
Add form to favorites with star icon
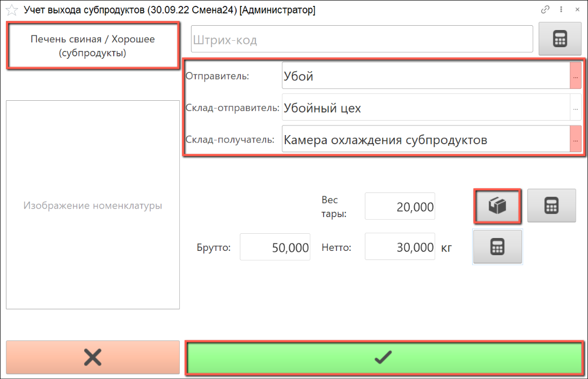point(12,10)
